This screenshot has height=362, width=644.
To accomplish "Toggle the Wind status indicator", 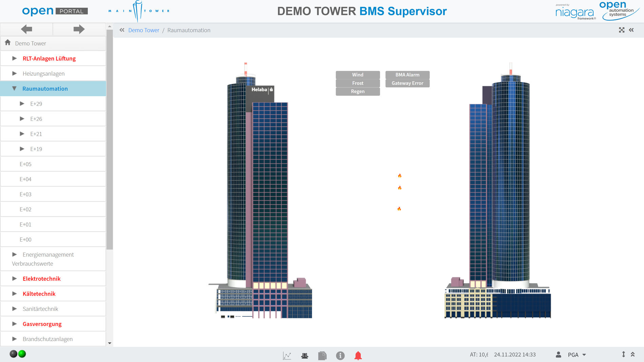I will click(358, 75).
